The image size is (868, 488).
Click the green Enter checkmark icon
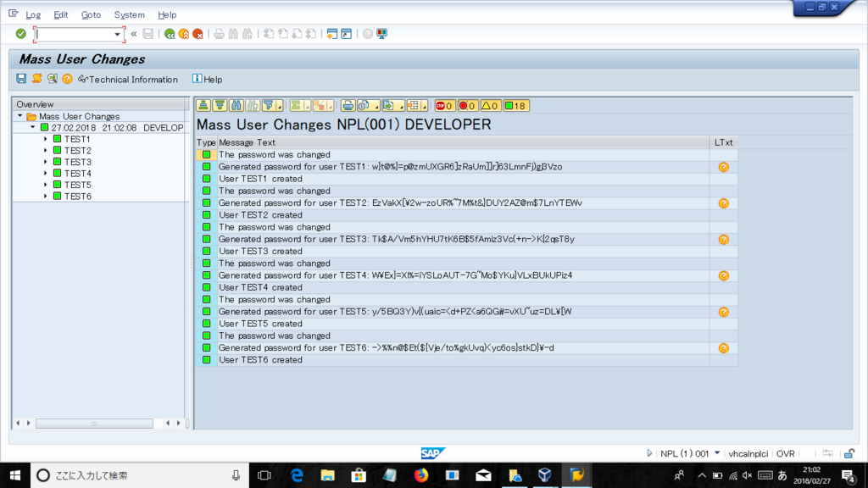21,34
